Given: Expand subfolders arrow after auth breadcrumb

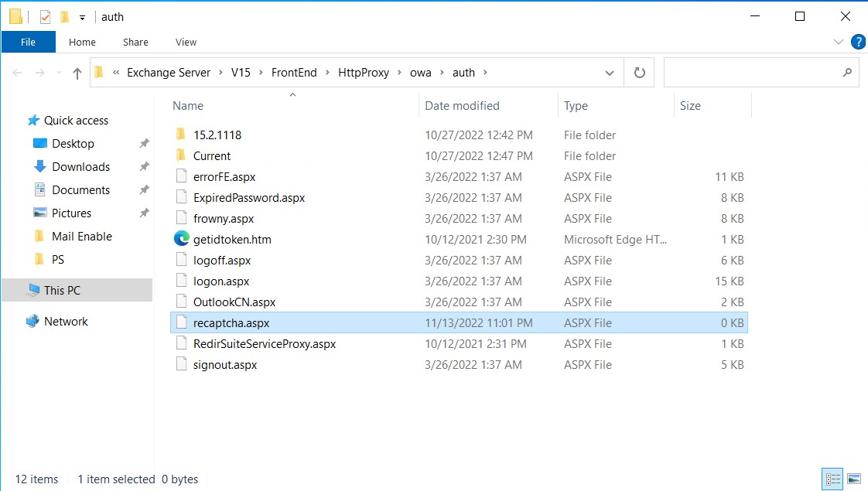Looking at the screenshot, I should (486, 73).
